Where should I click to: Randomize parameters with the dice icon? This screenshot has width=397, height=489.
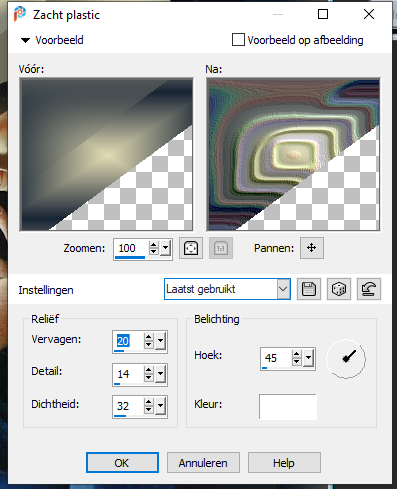tap(339, 289)
